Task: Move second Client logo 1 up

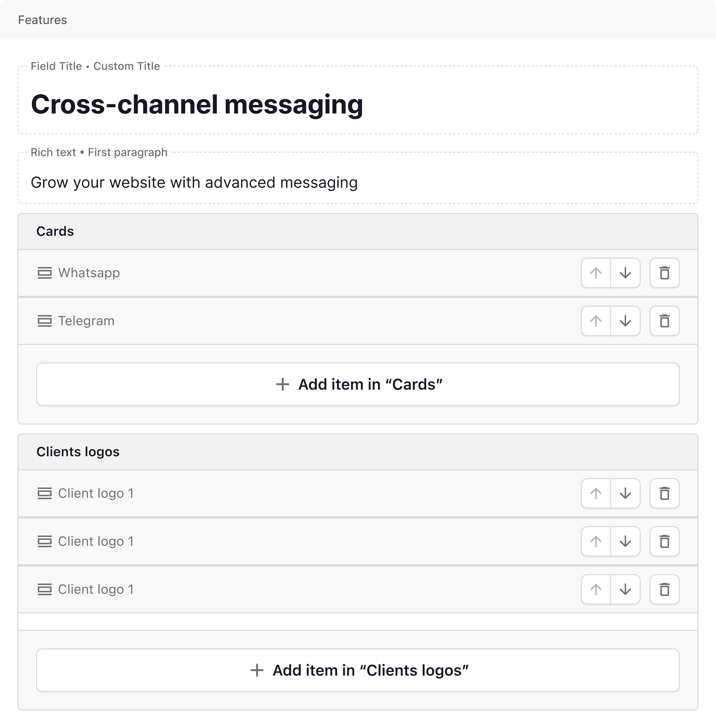Action: pyautogui.click(x=596, y=541)
